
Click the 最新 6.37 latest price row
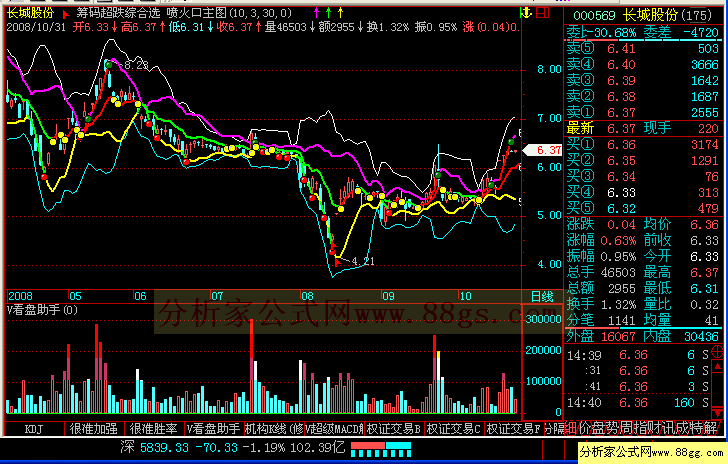pos(643,128)
